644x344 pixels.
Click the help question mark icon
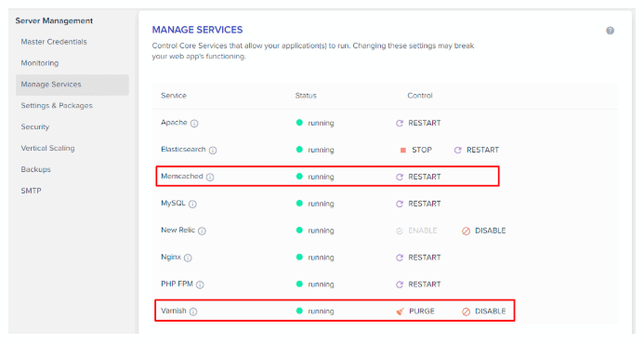(x=610, y=31)
